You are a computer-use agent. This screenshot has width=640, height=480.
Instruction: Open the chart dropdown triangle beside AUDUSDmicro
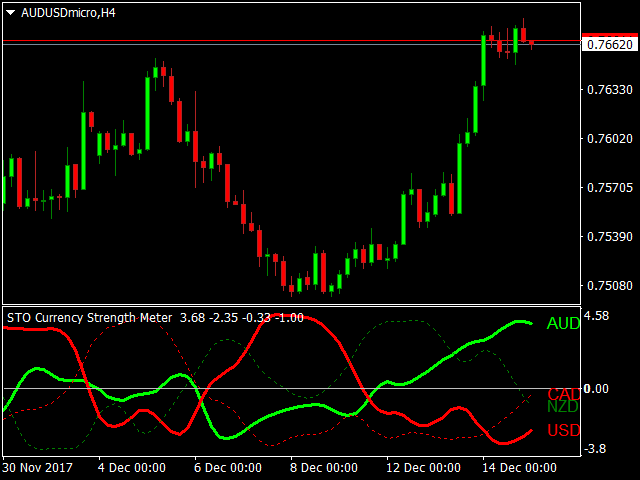11,13
